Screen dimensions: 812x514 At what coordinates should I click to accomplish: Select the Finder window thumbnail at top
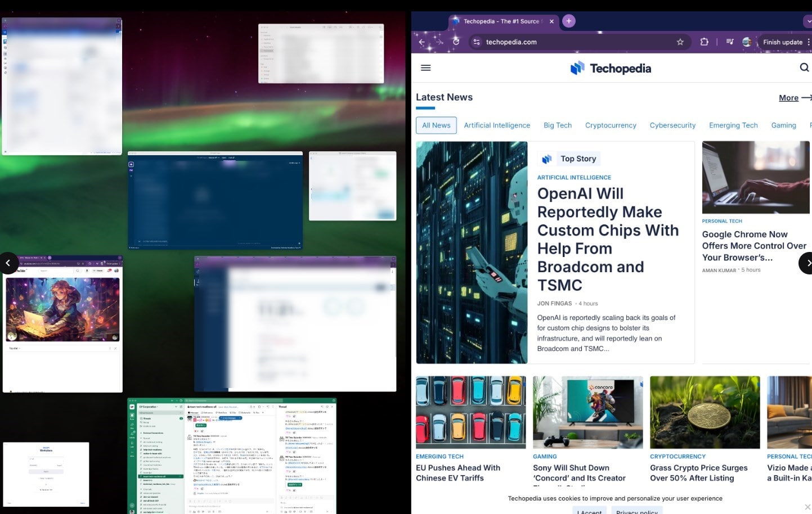pos(321,53)
